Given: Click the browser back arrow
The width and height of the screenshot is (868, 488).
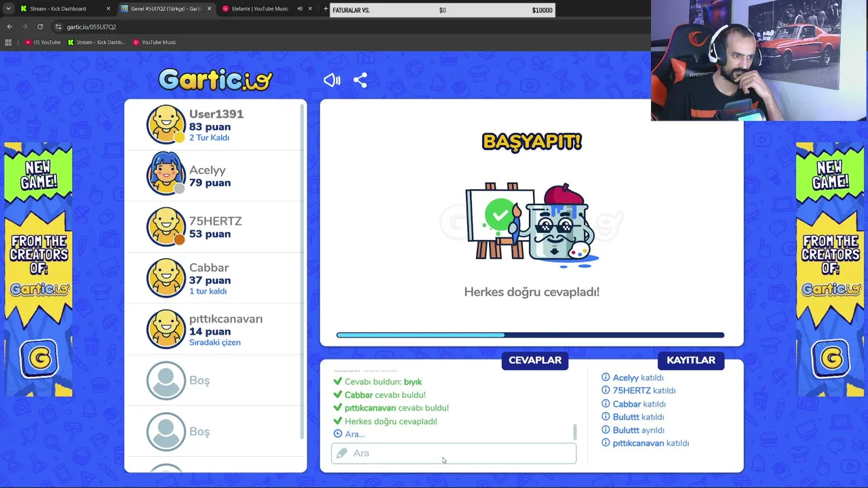Looking at the screenshot, I should [9, 26].
